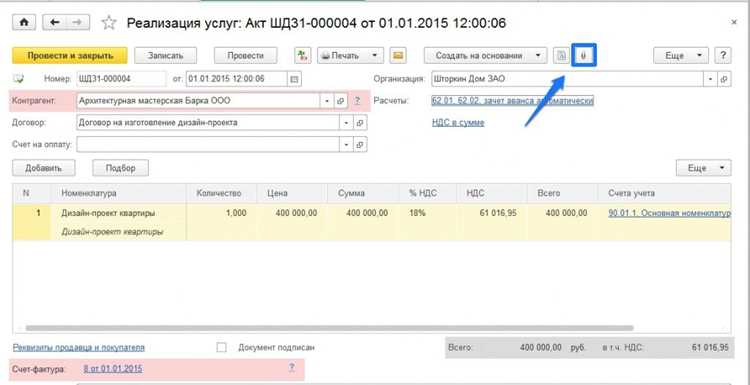
Task: Open Расчеты settings link 62.01, 62.02
Action: (513, 101)
